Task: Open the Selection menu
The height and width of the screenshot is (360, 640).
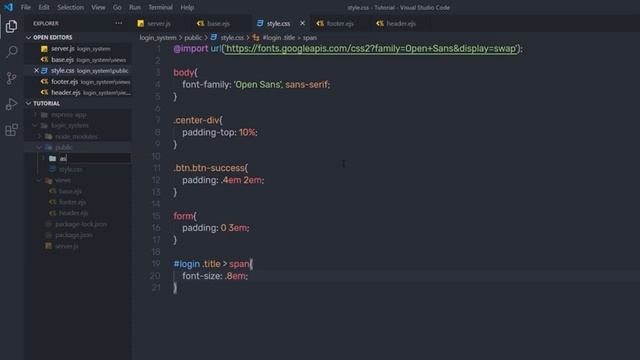Action: pos(70,7)
